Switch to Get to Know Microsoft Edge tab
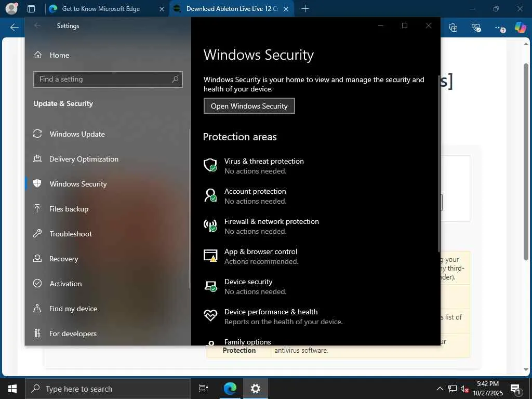This screenshot has height=399, width=532. click(x=100, y=9)
